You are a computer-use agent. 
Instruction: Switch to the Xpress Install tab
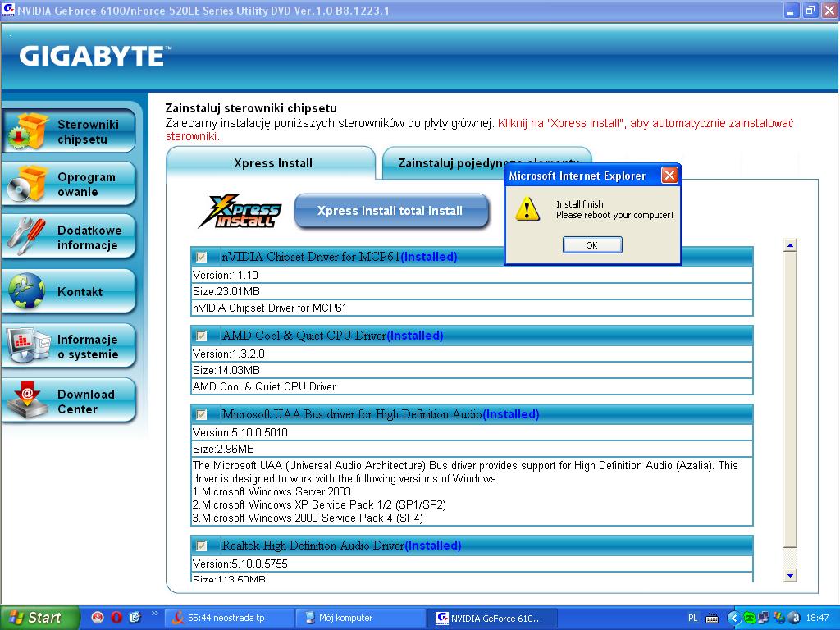coord(272,163)
